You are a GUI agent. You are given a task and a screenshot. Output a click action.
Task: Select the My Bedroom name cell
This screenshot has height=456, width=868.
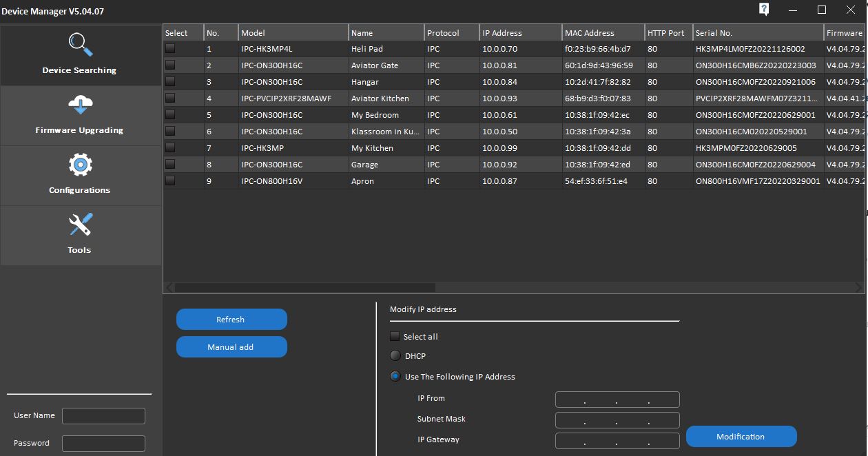pos(386,115)
